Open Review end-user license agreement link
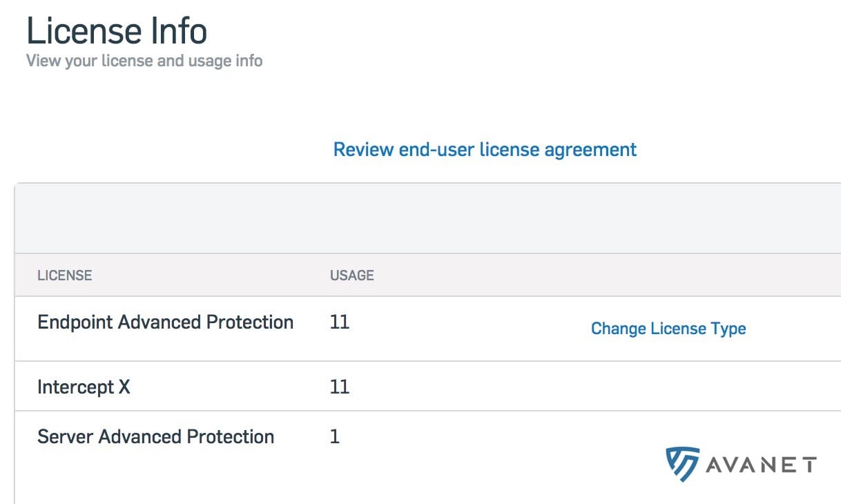841x504 pixels. click(x=485, y=150)
